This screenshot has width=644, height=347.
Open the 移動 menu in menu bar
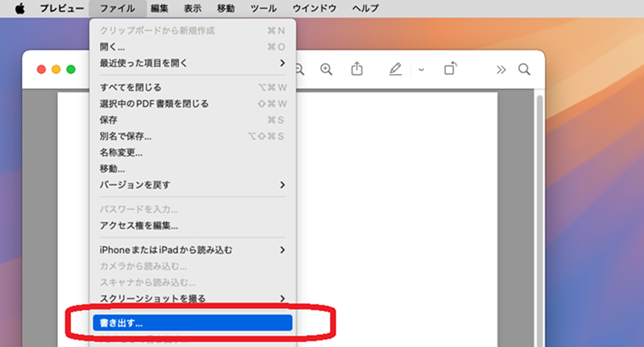[226, 8]
